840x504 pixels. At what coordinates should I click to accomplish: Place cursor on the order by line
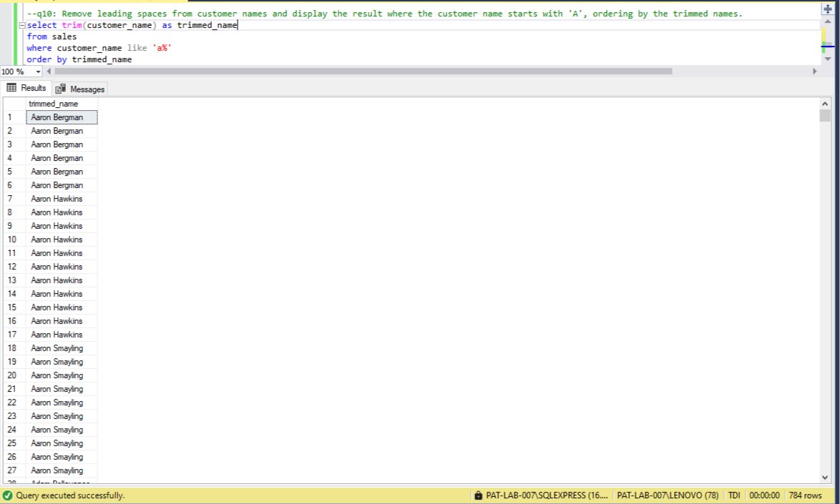(79, 59)
